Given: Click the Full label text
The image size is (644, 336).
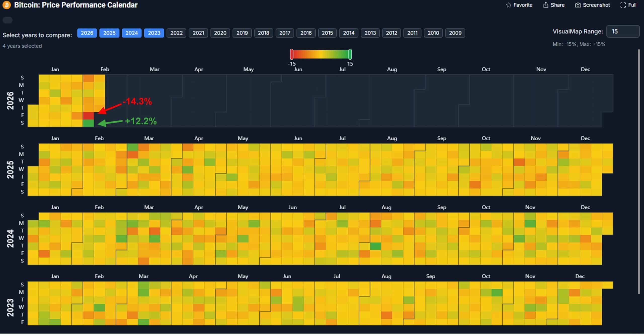Looking at the screenshot, I should (x=632, y=5).
